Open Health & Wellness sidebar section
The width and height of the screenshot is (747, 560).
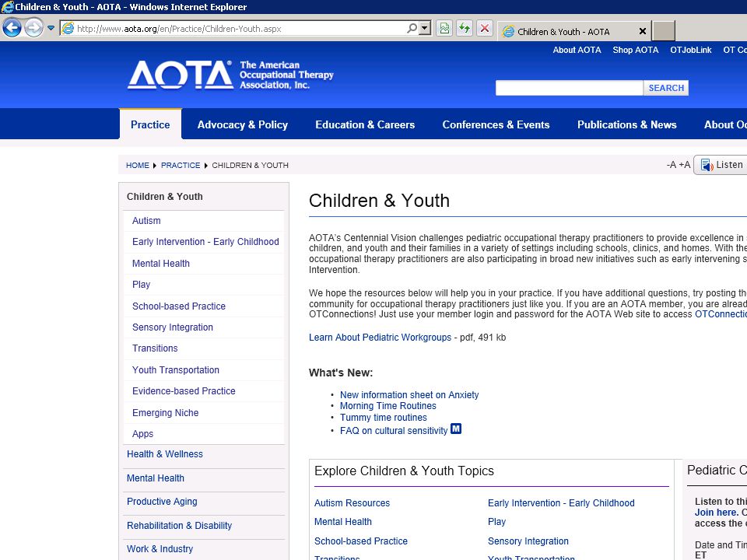tap(165, 454)
